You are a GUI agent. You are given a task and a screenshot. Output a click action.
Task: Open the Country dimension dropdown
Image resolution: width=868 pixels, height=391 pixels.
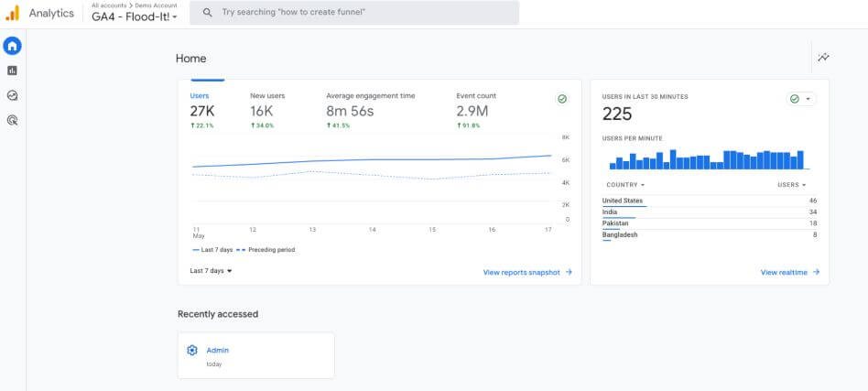coord(625,184)
